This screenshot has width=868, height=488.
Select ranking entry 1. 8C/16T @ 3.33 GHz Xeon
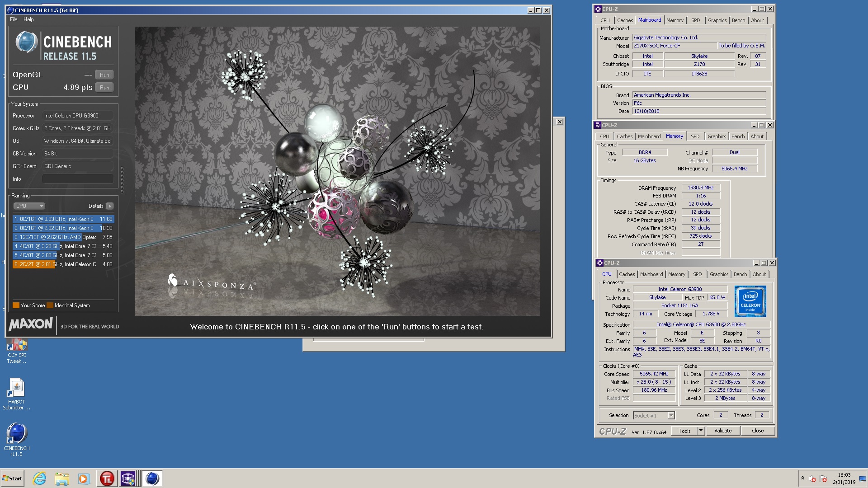tap(63, 219)
